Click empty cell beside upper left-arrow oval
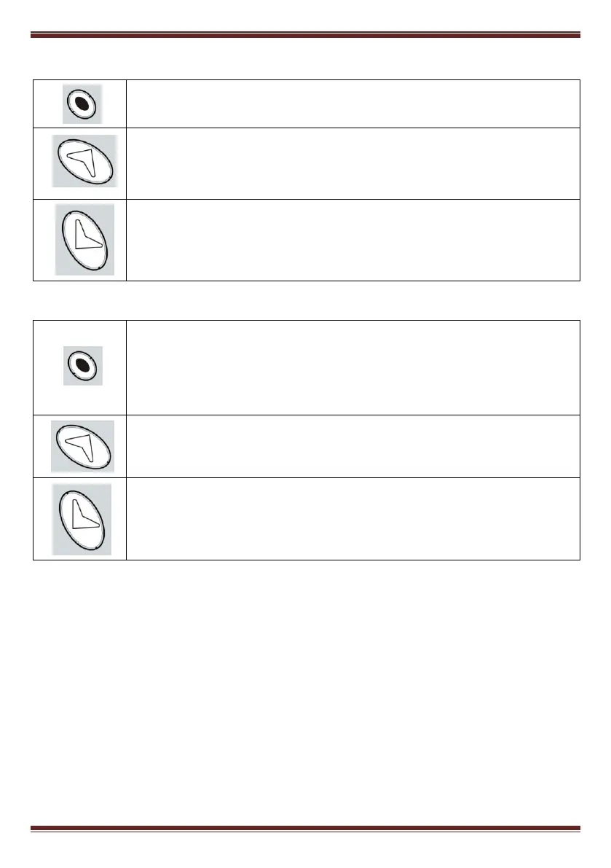The image size is (611, 868). [352, 163]
